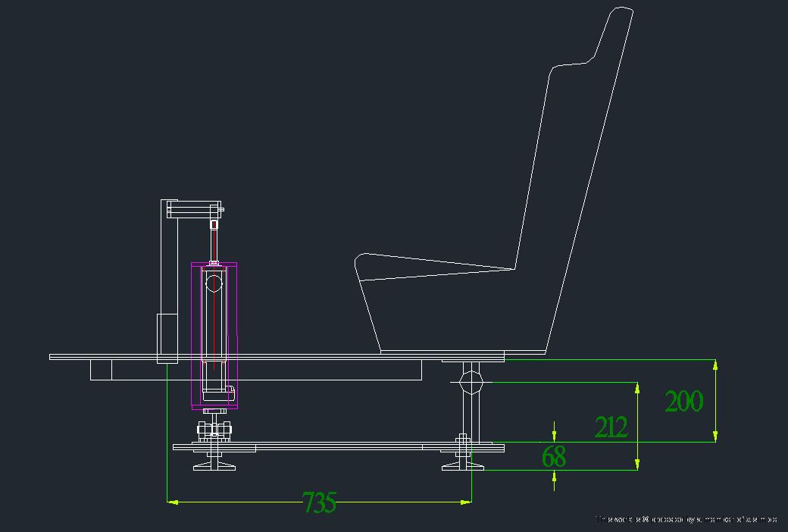Click the right leveling foot below the seat post
The width and height of the screenshot is (788, 532).
tap(463, 463)
